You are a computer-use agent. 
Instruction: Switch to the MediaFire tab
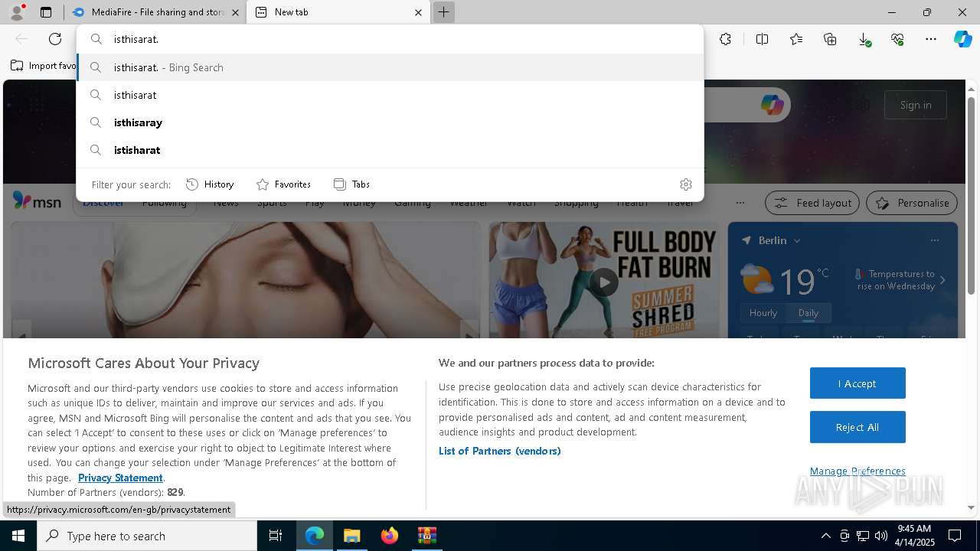tap(155, 12)
